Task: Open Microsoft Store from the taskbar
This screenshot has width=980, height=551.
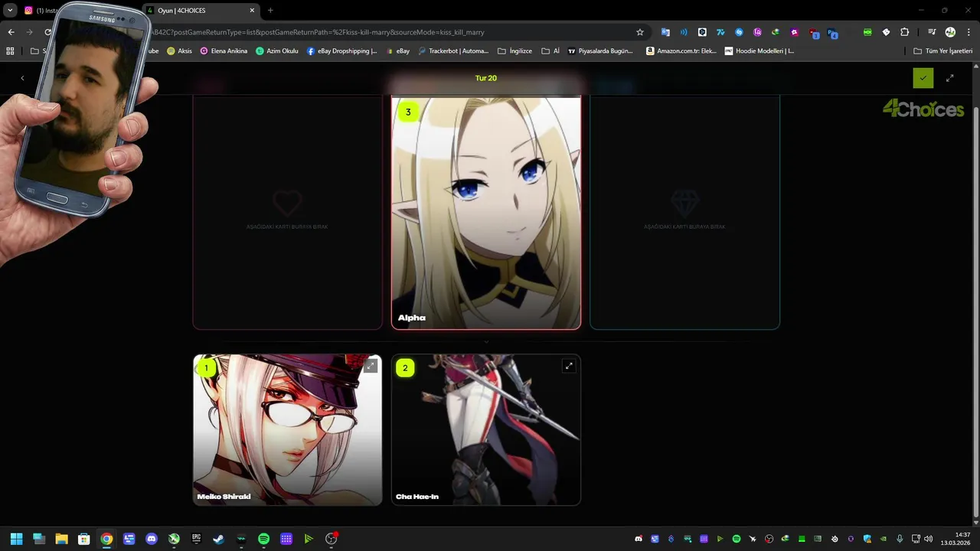Action: point(84,539)
